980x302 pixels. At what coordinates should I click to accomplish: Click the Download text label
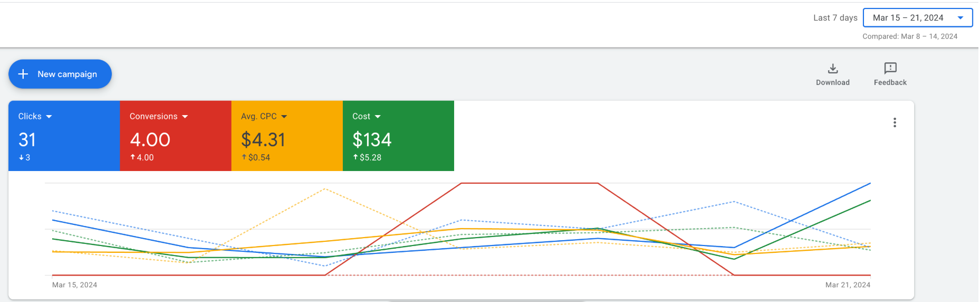click(x=833, y=82)
